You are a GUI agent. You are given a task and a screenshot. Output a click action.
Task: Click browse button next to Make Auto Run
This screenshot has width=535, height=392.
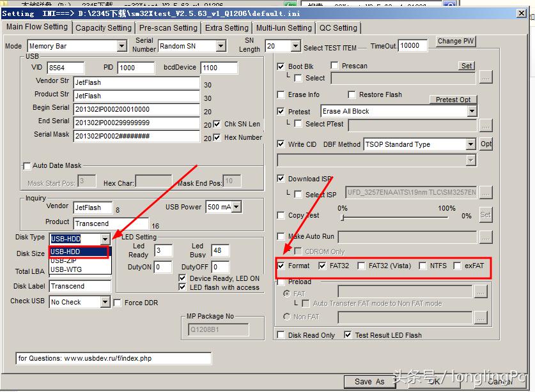[486, 237]
